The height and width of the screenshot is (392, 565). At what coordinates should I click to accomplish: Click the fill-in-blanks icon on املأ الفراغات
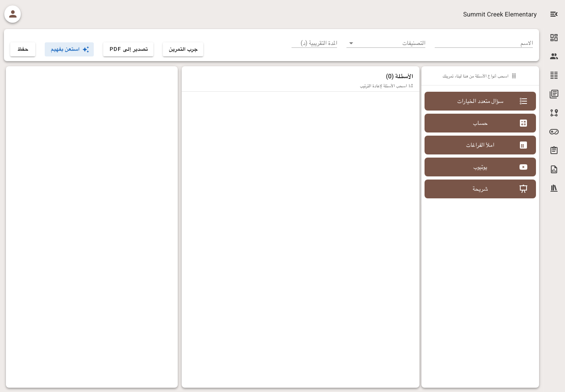click(x=523, y=145)
